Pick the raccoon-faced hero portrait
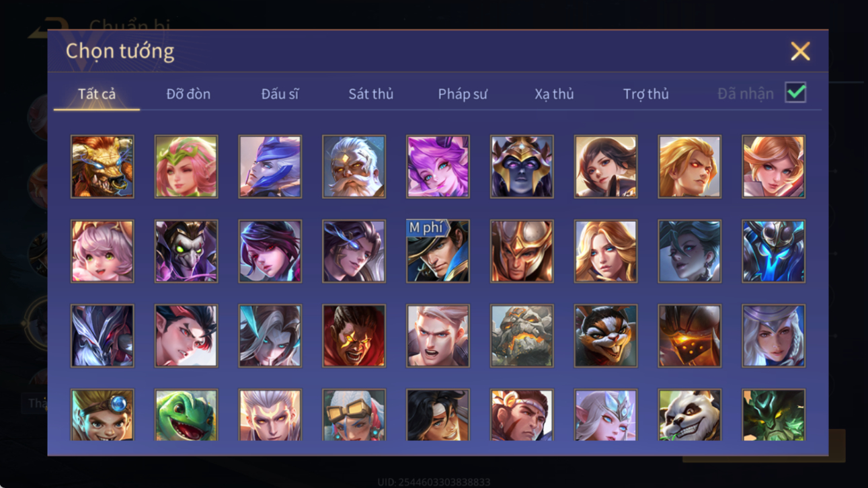Viewport: 868px width, 488px height. pyautogui.click(x=606, y=335)
